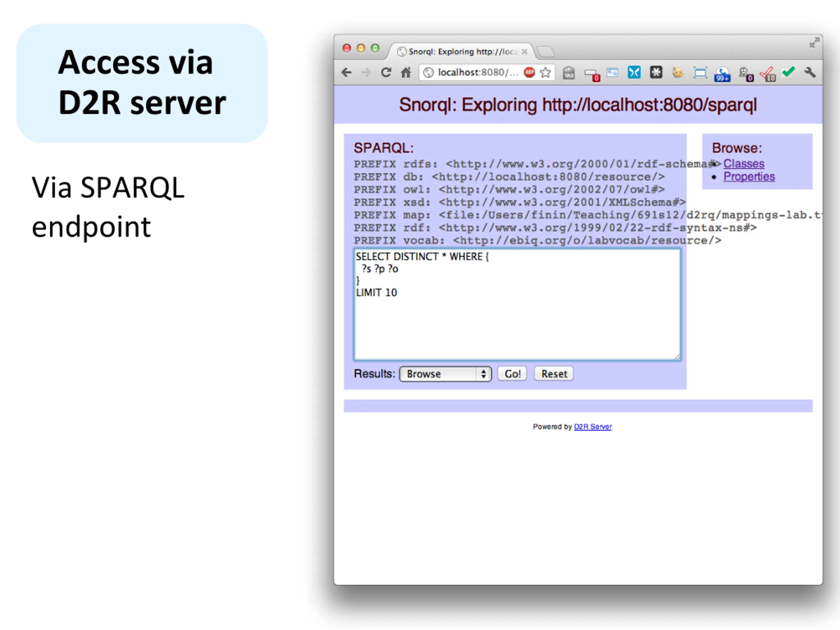
Task: Click the AdBlock Plus icon
Action: coord(529,72)
